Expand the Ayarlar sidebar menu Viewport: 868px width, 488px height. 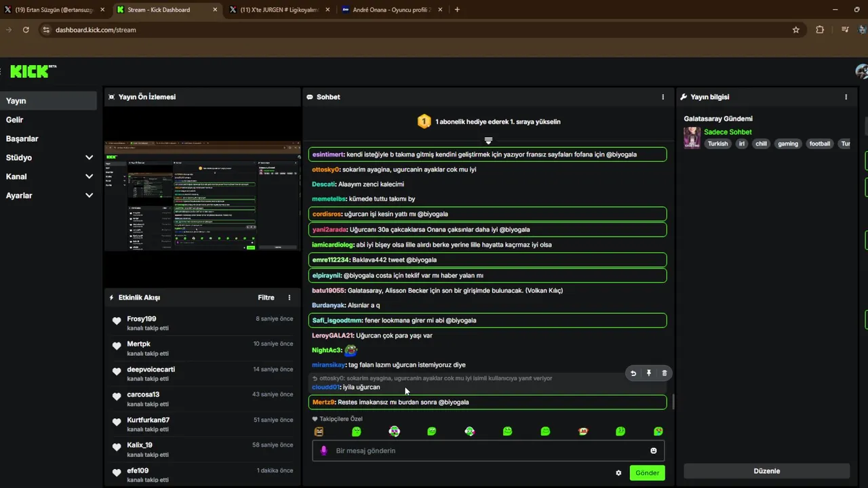pyautogui.click(x=89, y=195)
